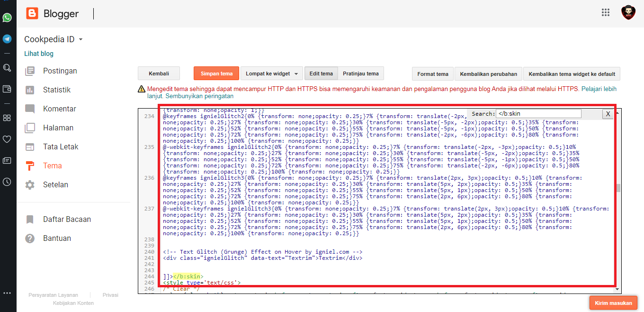
Task: Click the Search input field in the editor
Action: (538, 114)
